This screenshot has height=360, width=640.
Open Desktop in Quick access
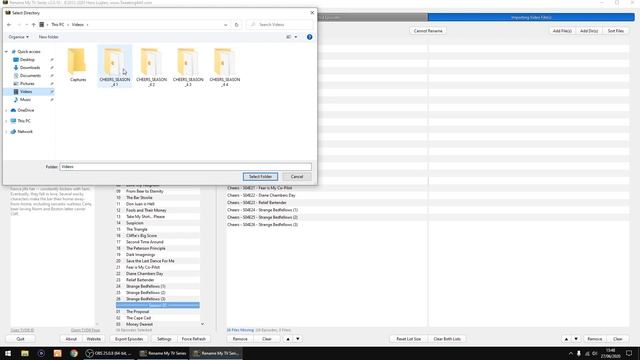pyautogui.click(x=27, y=60)
